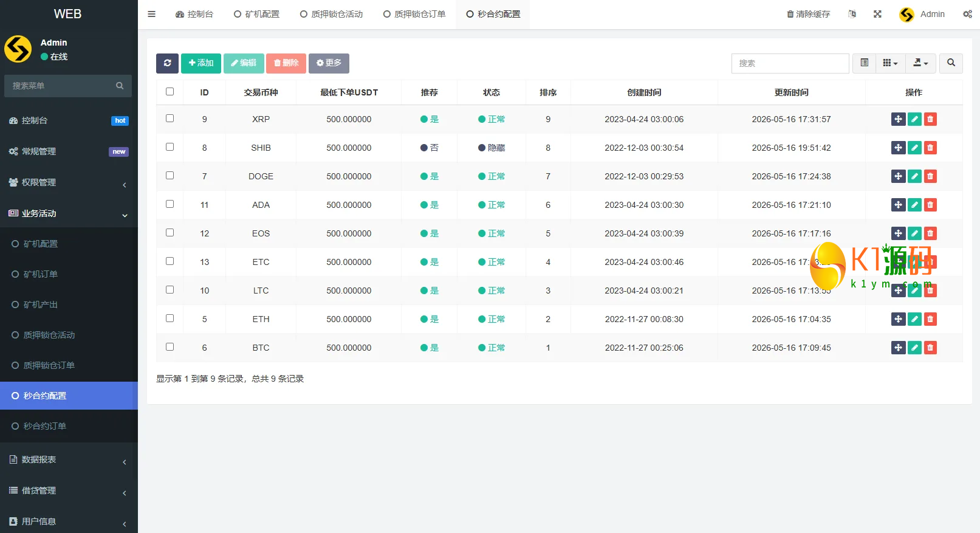Click the 添加 button
Screen dimensions: 980x533
201,63
